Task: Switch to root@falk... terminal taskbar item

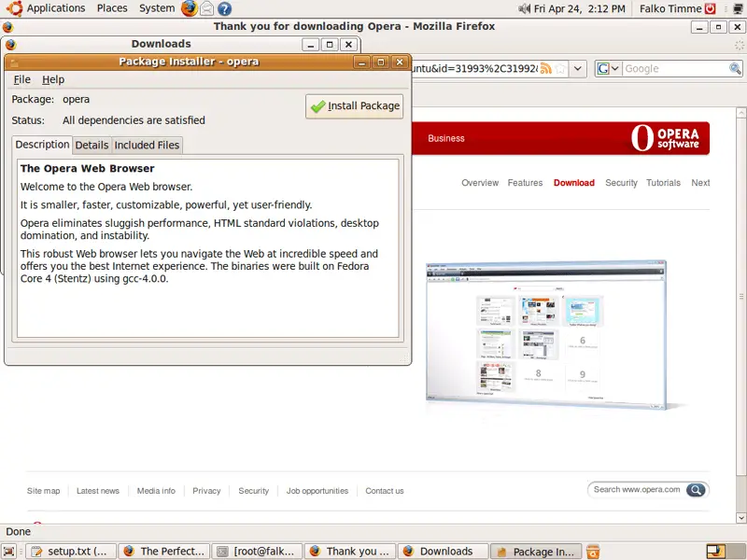Action: tap(258, 552)
